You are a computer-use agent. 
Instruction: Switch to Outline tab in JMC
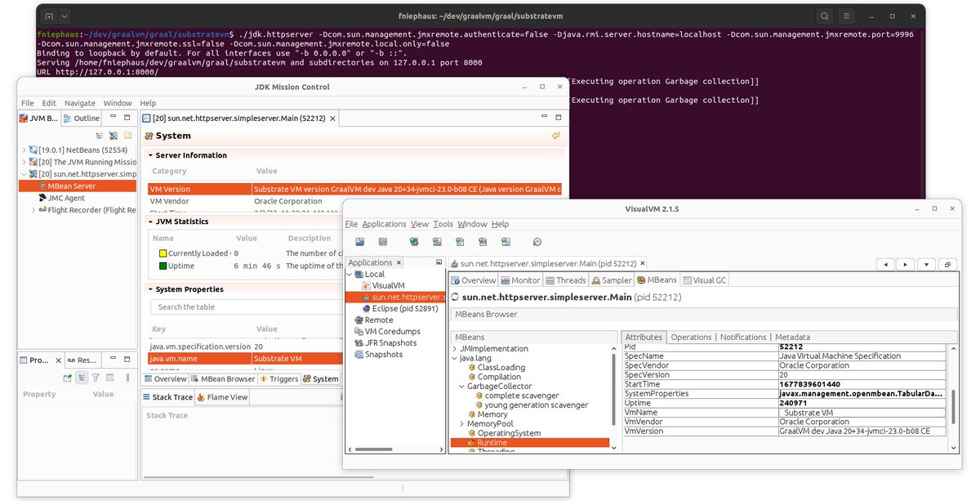pyautogui.click(x=81, y=119)
